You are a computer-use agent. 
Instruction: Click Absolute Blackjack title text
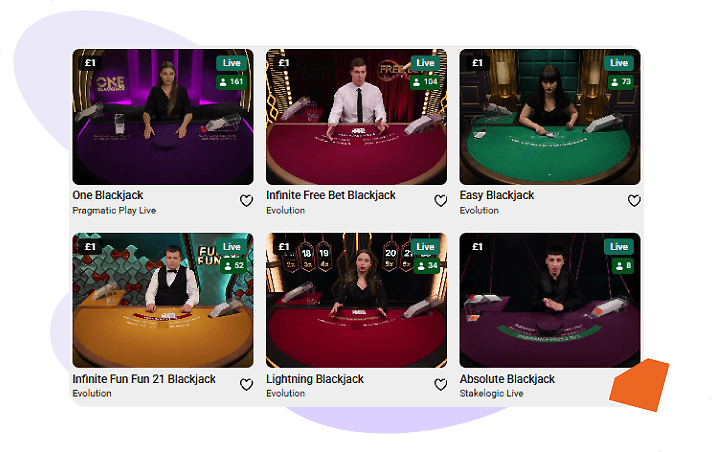(x=507, y=379)
